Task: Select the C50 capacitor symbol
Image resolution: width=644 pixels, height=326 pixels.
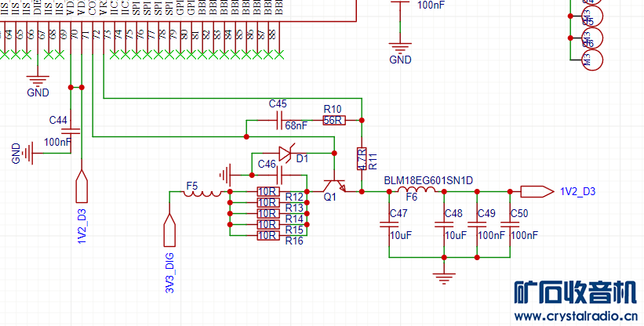Action: (510, 224)
